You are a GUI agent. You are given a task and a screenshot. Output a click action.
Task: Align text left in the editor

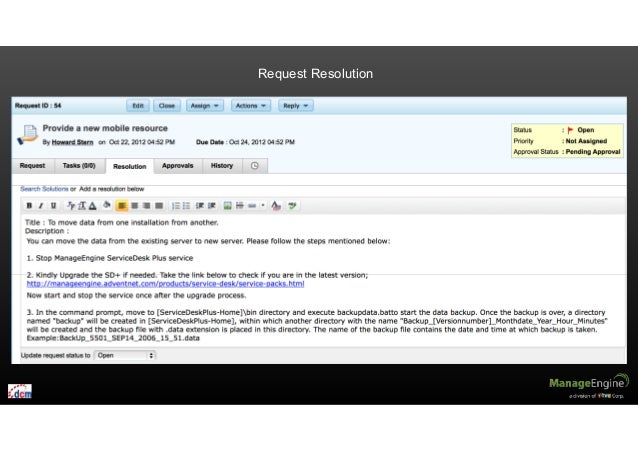pos(122,206)
